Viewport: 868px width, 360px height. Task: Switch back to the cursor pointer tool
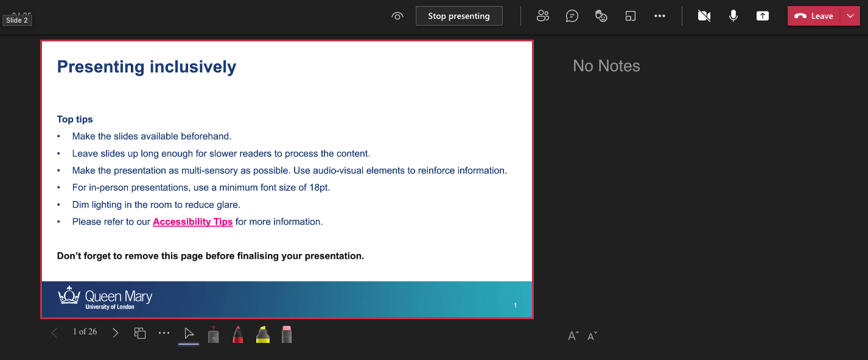point(189,333)
